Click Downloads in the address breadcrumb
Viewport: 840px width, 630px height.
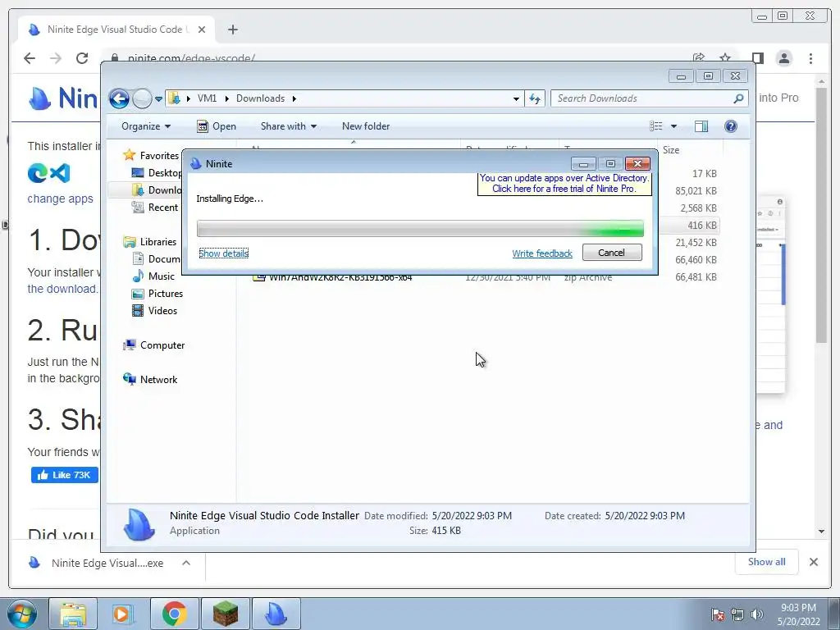[260, 98]
